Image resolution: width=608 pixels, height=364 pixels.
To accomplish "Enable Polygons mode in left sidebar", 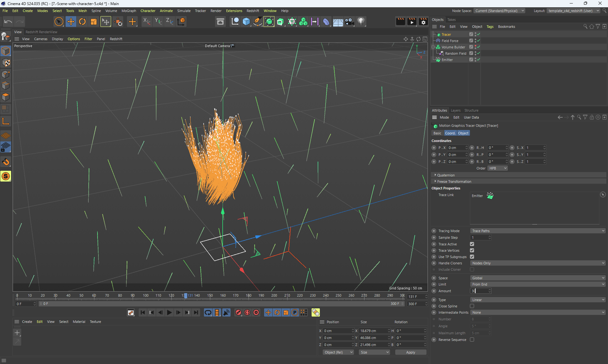I will tap(6, 97).
